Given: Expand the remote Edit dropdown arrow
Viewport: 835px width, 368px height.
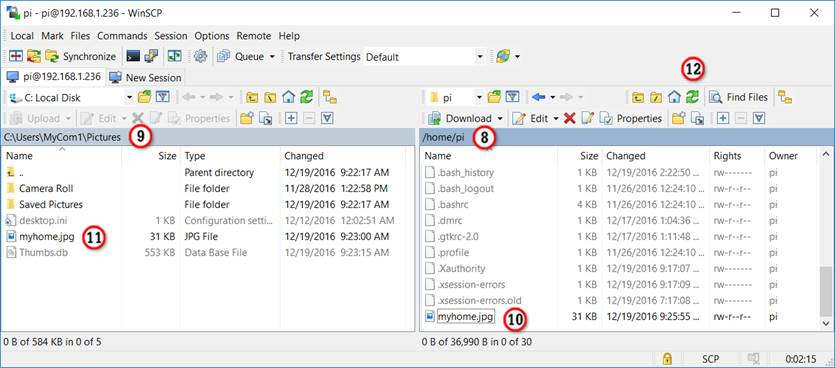Looking at the screenshot, I should point(555,118).
